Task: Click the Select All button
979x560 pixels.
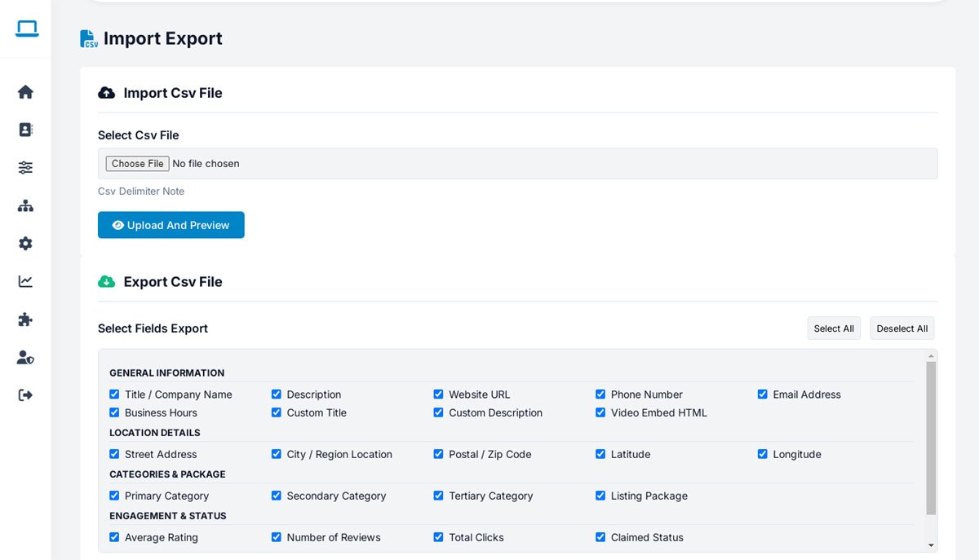Action: tap(834, 329)
